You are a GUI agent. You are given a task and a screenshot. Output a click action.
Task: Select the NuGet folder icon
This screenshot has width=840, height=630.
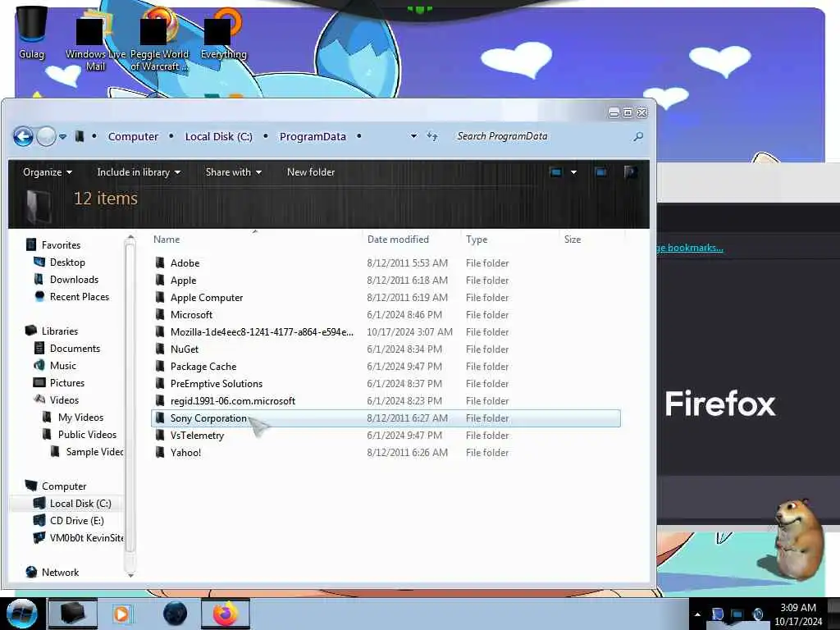160,349
